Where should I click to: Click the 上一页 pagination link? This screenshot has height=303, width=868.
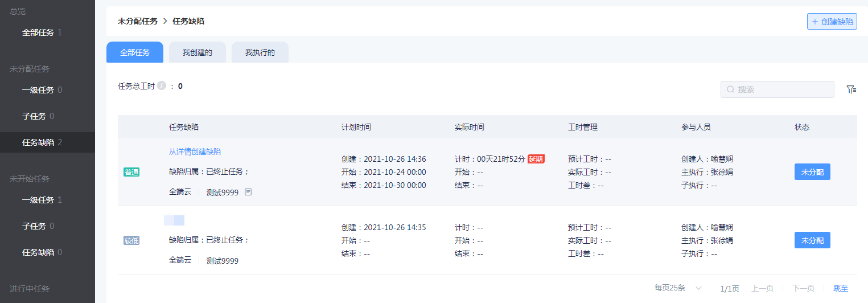[762, 288]
